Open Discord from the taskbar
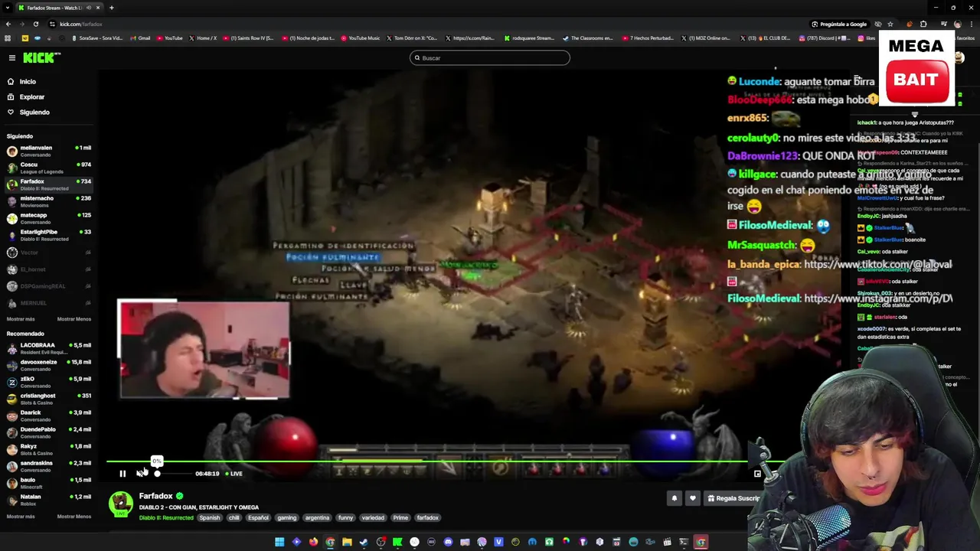This screenshot has width=980, height=551. click(x=448, y=542)
